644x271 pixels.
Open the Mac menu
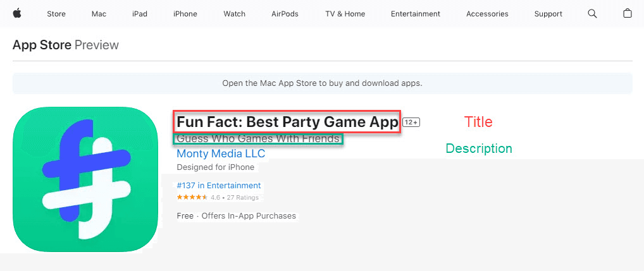coord(99,14)
